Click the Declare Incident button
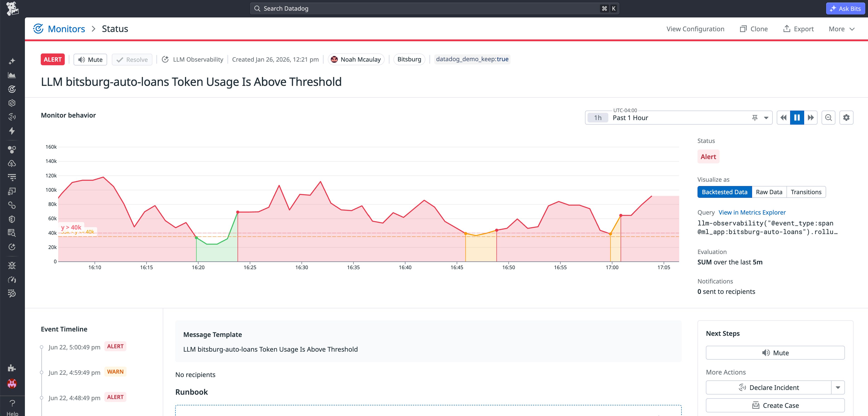 tap(769, 388)
